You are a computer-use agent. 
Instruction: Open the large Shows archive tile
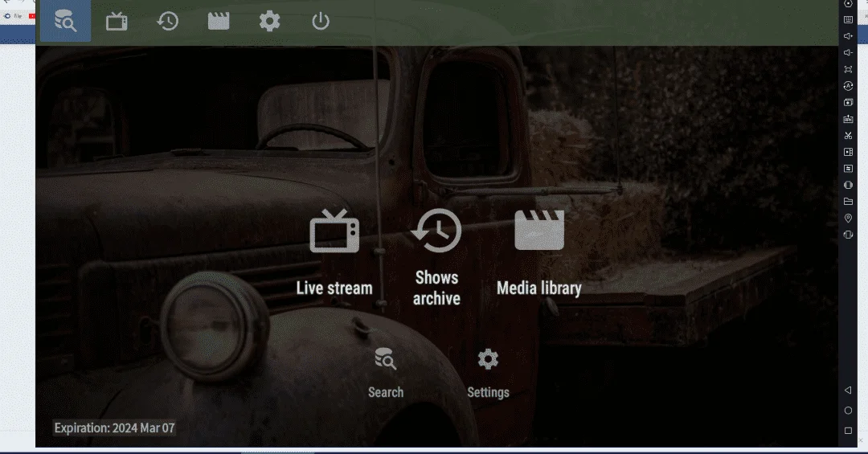pyautogui.click(x=436, y=257)
